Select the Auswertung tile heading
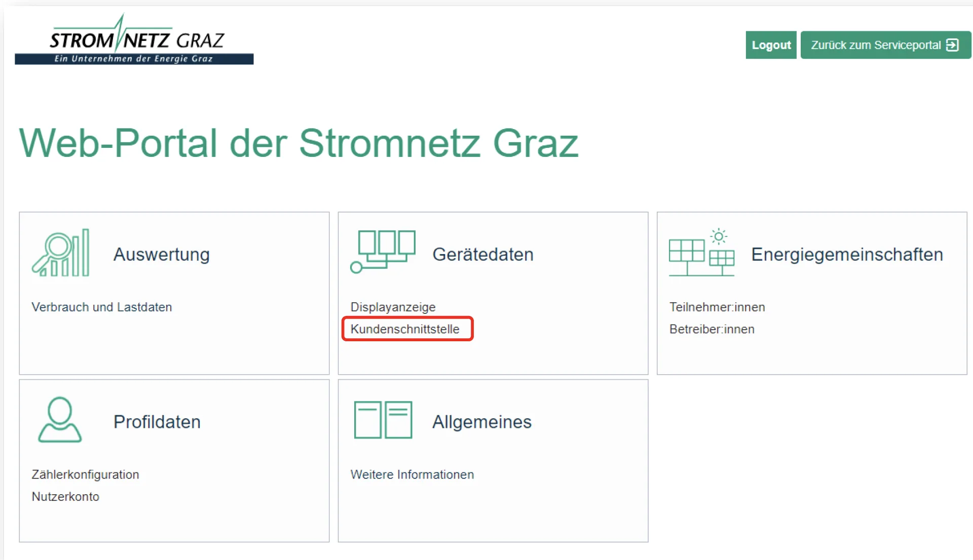This screenshot has height=560, width=973. click(162, 254)
